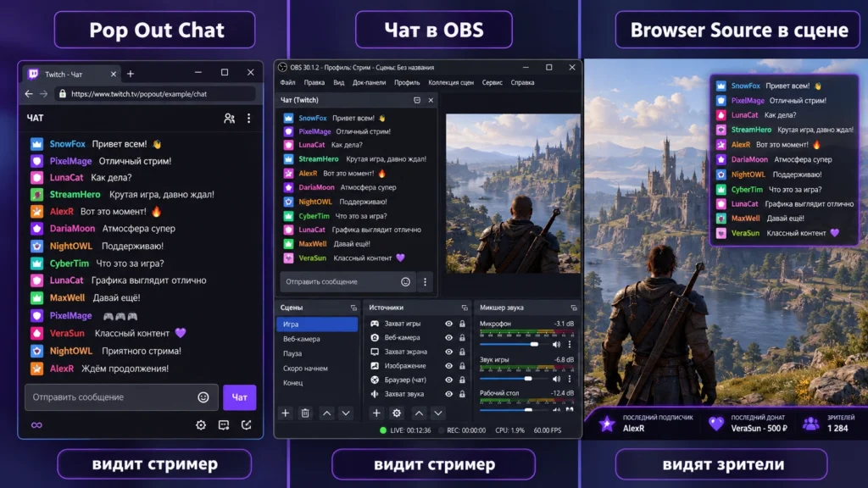Move scene down in Сцены panel
Image resolution: width=868 pixels, height=488 pixels.
346,413
